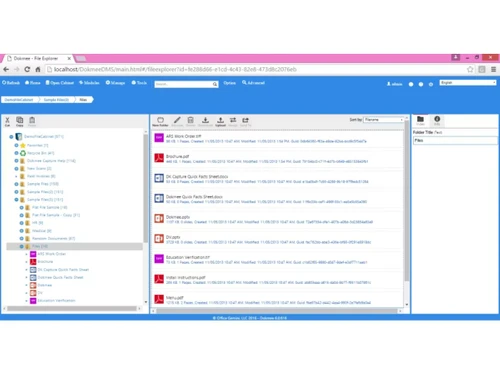Click Sample Files(3) breadcrumb
The image size is (500, 375).
pyautogui.click(x=56, y=100)
